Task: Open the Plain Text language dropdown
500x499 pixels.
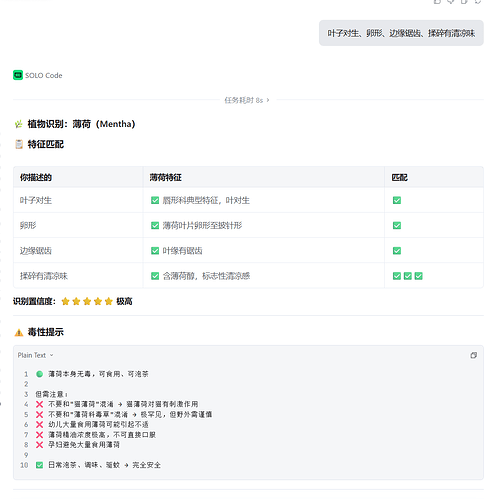Action: [36, 355]
